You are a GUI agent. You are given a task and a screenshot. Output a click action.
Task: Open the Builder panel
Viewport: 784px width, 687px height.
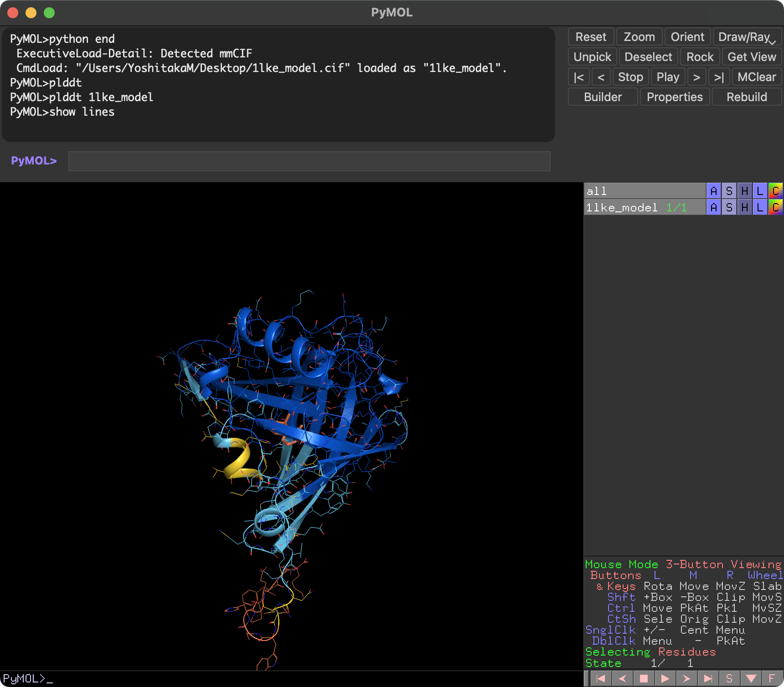coord(603,97)
